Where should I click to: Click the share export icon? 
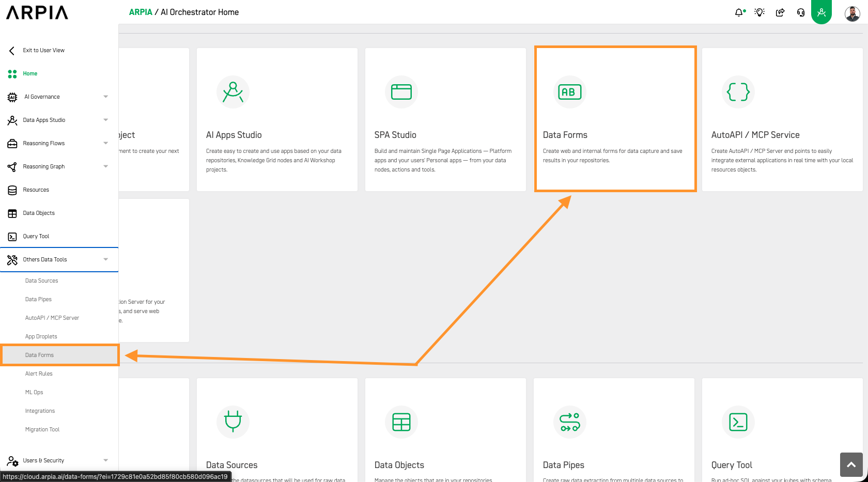pyautogui.click(x=780, y=12)
